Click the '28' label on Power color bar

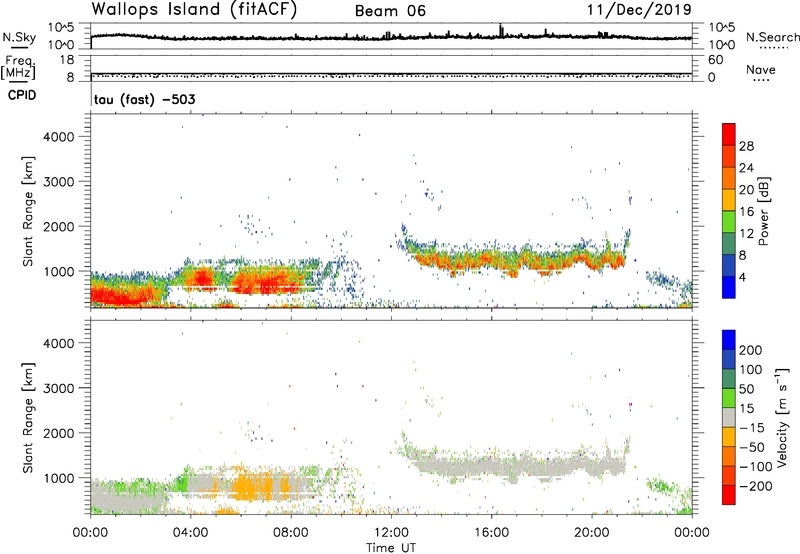point(746,146)
